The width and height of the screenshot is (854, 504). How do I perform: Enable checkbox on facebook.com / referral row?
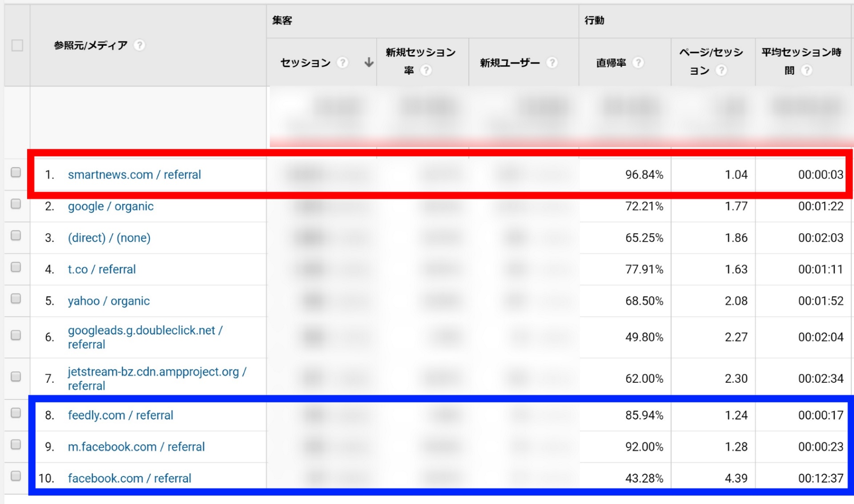(16, 476)
